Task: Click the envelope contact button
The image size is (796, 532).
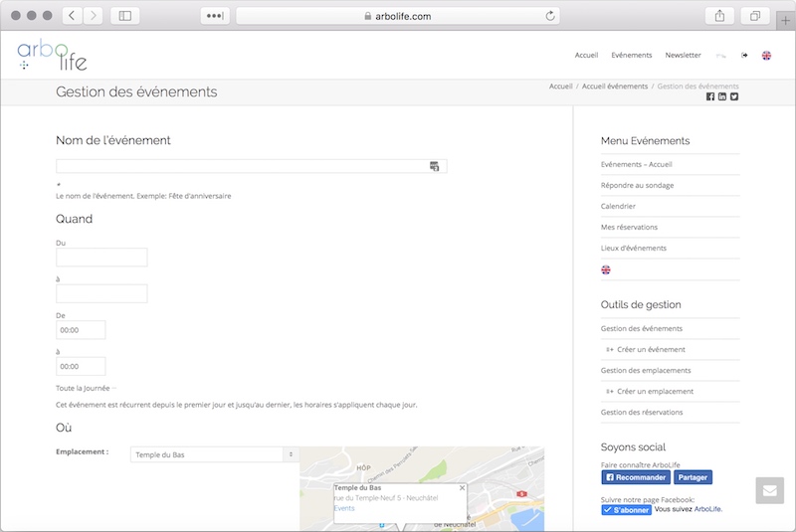Action: pos(769,490)
